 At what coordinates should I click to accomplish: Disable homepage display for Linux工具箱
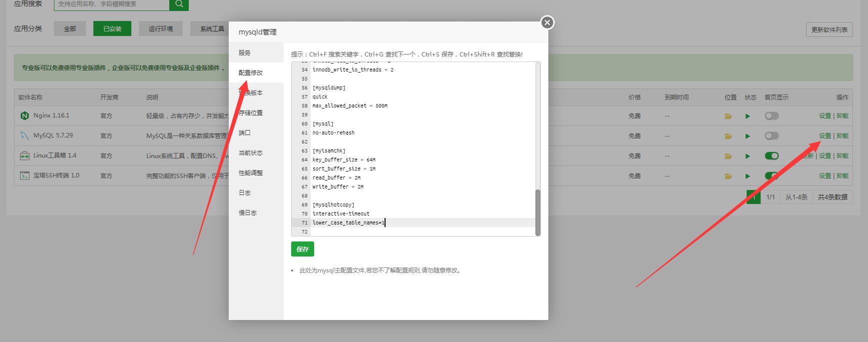coord(772,156)
